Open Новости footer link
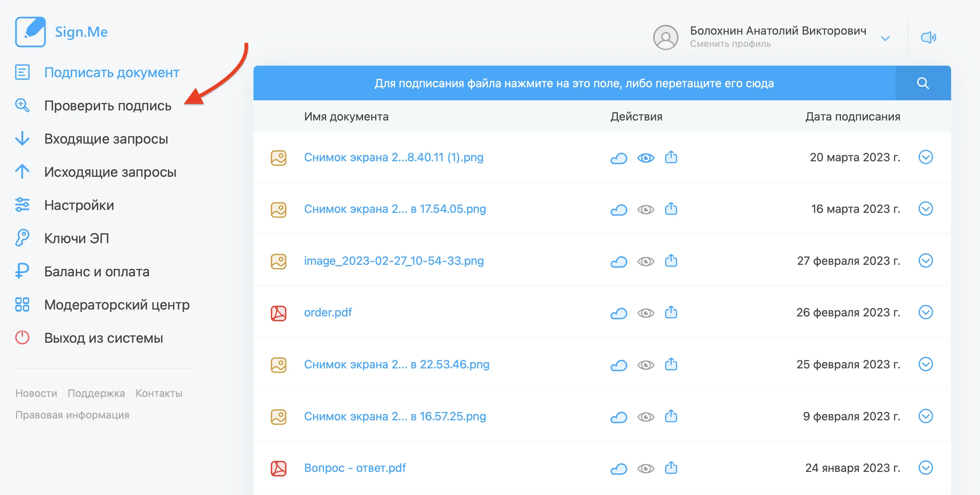980x495 pixels. (36, 393)
